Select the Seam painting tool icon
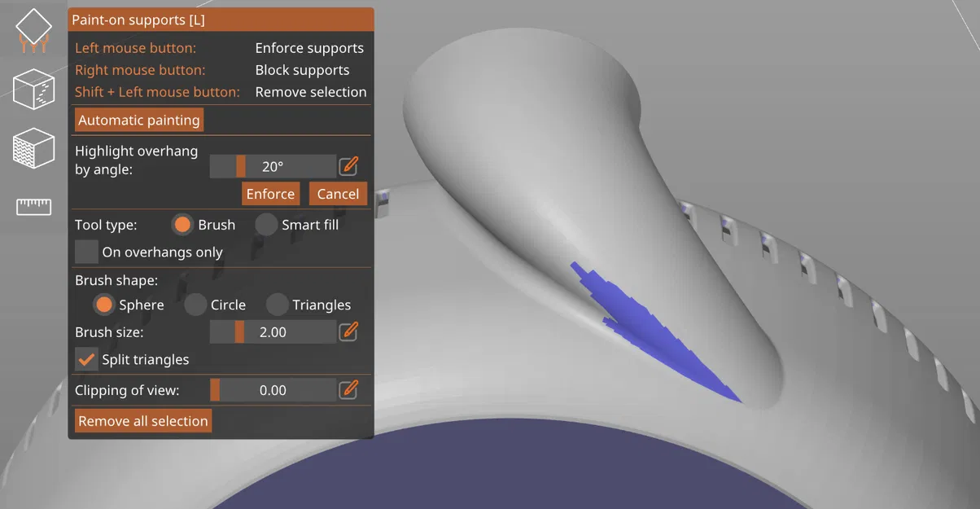Image resolution: width=980 pixels, height=509 pixels. click(33, 89)
